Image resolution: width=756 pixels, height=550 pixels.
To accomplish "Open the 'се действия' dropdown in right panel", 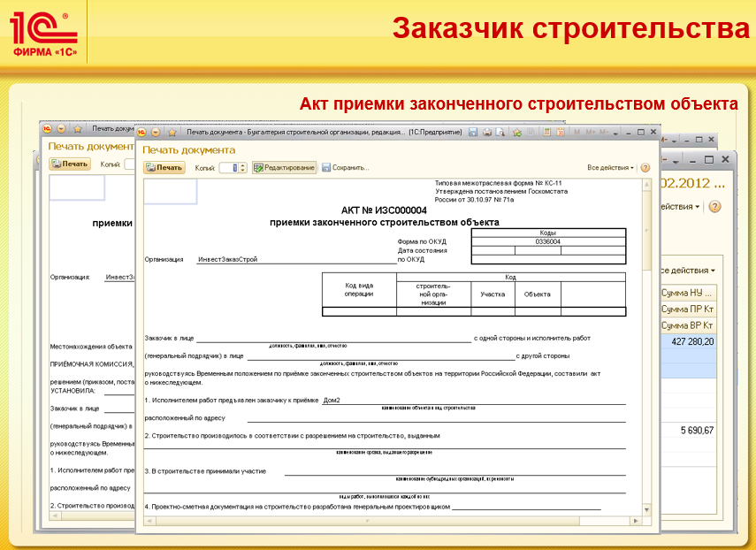I will point(688,271).
